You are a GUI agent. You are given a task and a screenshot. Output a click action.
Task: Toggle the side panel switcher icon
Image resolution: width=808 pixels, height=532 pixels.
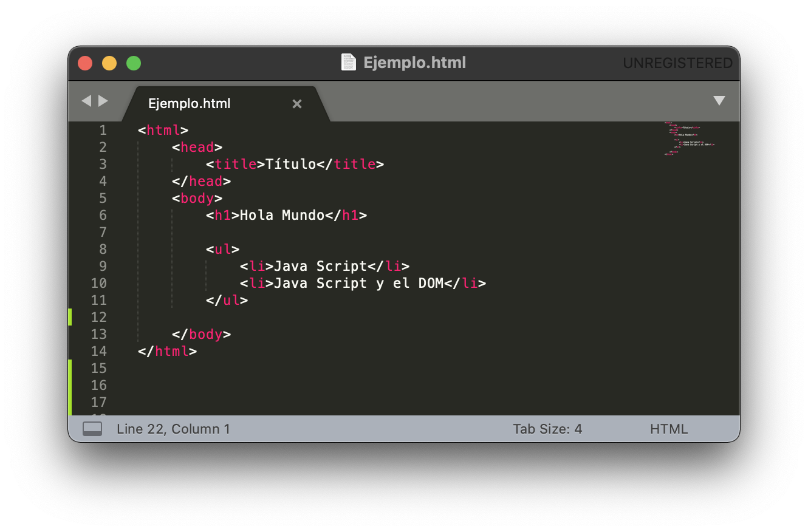pyautogui.click(x=92, y=429)
